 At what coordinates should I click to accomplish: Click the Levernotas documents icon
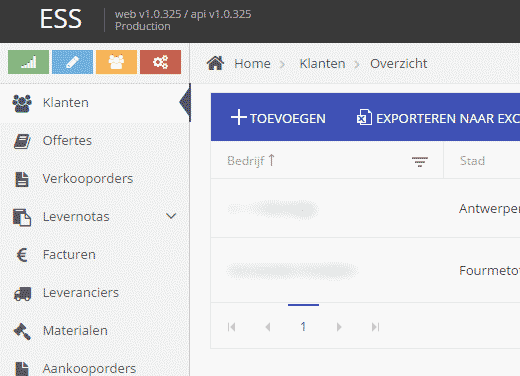[22, 217]
